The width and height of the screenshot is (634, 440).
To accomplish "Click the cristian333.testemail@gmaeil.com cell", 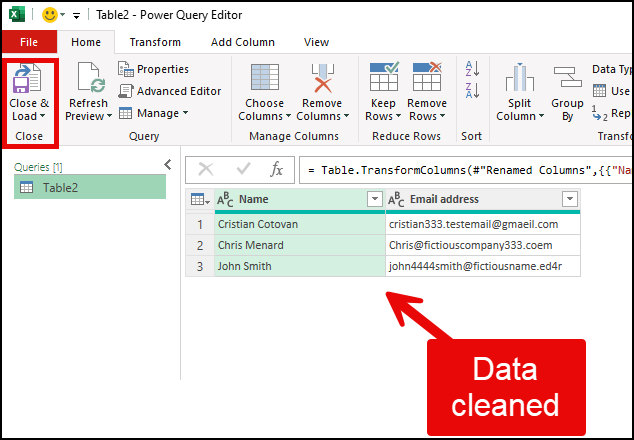I will coord(483,224).
